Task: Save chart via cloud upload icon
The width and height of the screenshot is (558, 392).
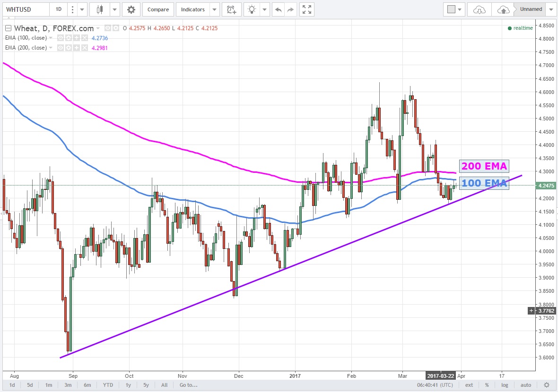Action: coord(504,9)
